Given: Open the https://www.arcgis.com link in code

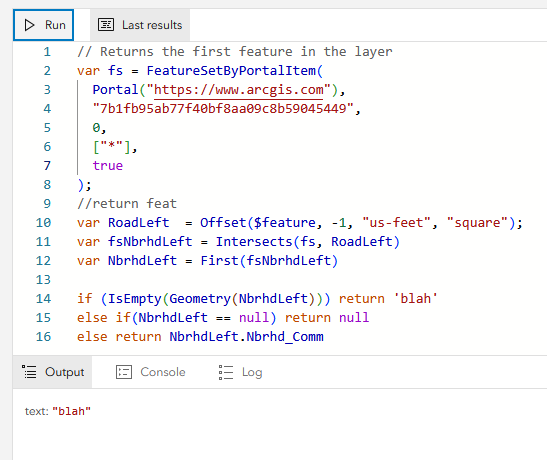Looking at the screenshot, I should tap(238, 90).
